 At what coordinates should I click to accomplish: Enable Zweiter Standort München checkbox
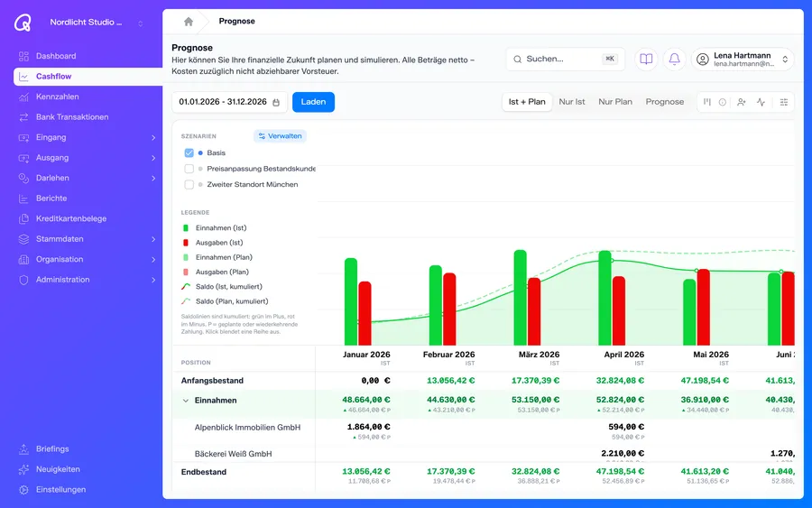[189, 184]
